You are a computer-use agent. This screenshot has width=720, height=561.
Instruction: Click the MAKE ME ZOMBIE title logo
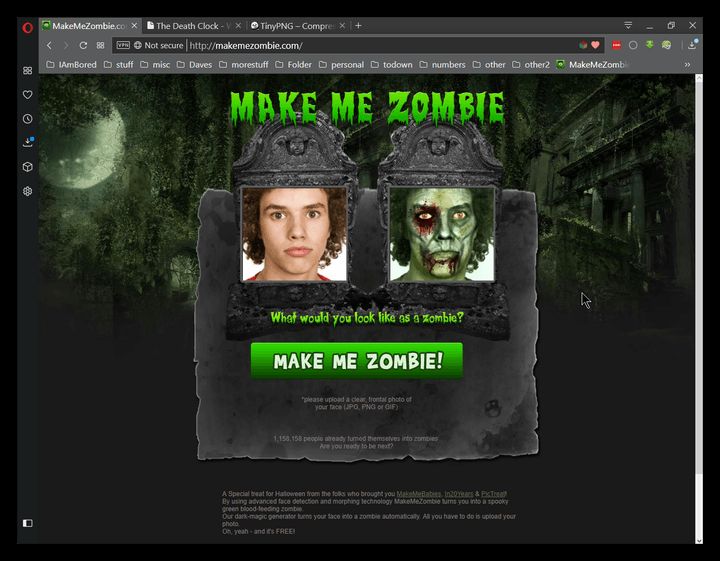367,108
